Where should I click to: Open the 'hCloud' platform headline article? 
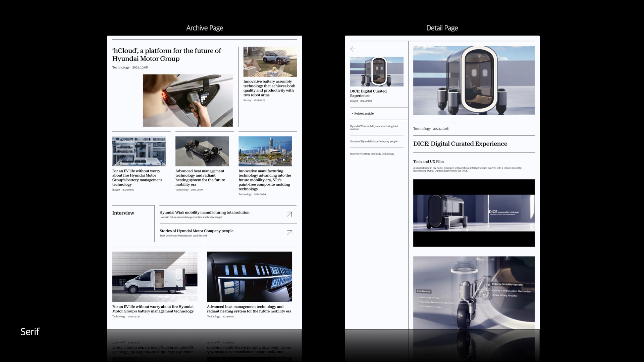pyautogui.click(x=167, y=55)
